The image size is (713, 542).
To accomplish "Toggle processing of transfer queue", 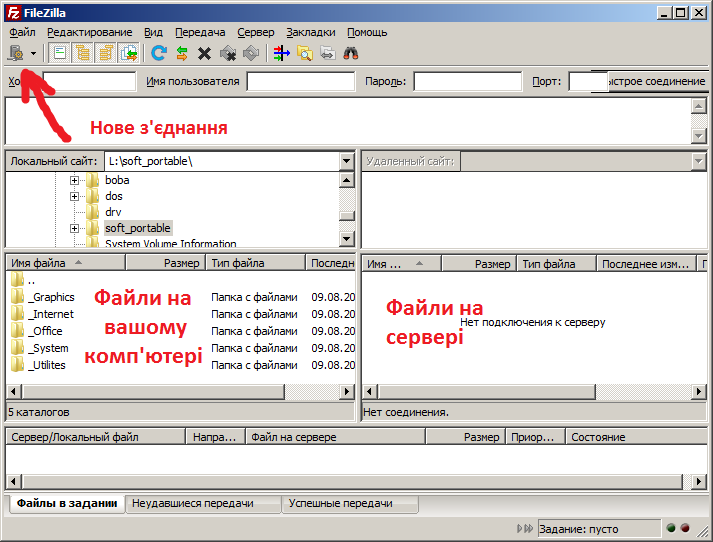I will coord(182,53).
